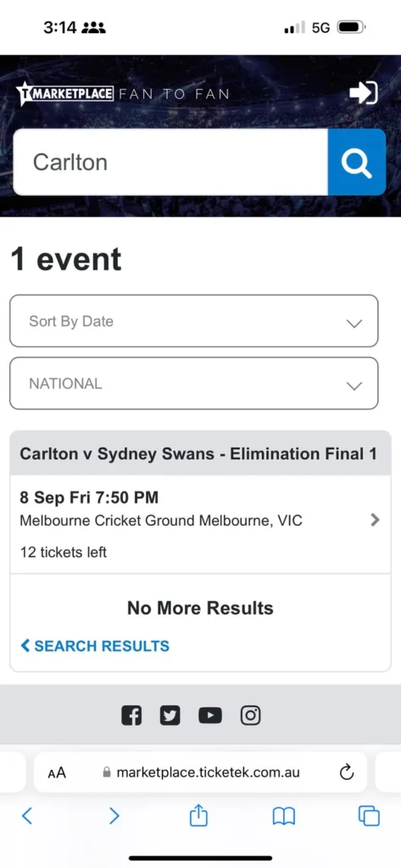
Task: Expand the Sort By Date dropdown
Action: coord(194,321)
